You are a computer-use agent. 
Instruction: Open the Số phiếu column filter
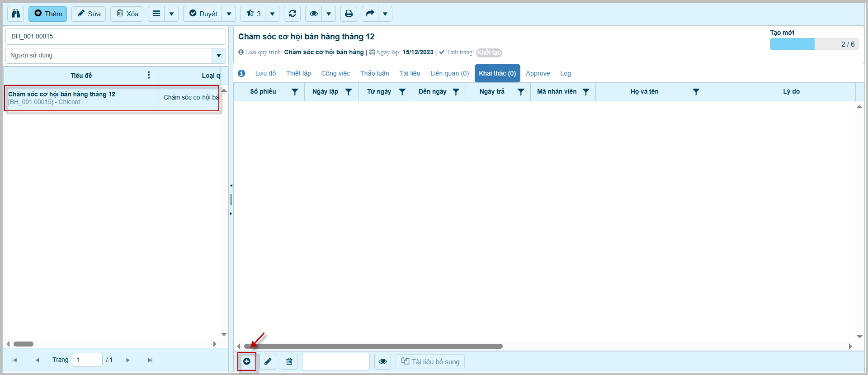tap(295, 92)
